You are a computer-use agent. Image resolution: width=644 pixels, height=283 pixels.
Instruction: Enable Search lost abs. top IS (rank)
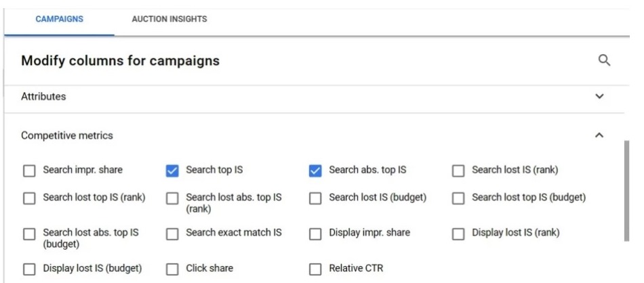[x=173, y=198]
